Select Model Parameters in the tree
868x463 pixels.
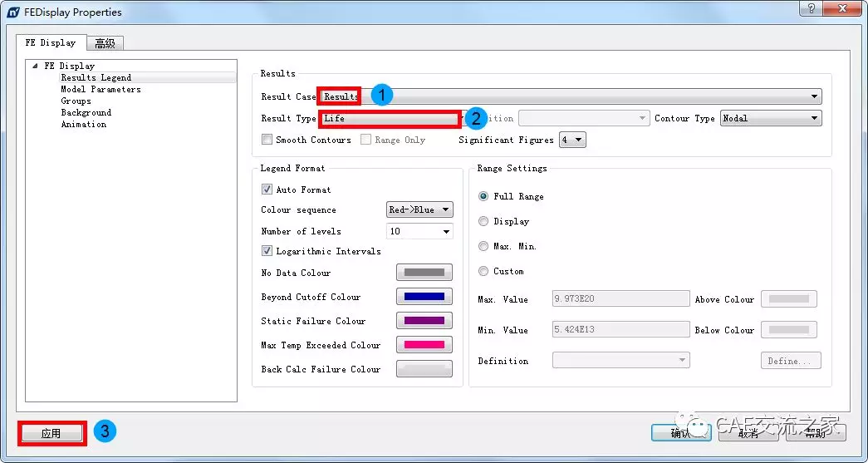click(101, 89)
